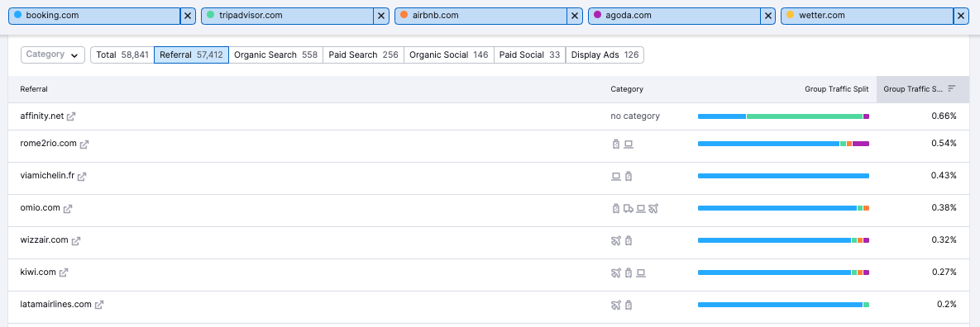Click the 0.66% share value

pos(944,116)
